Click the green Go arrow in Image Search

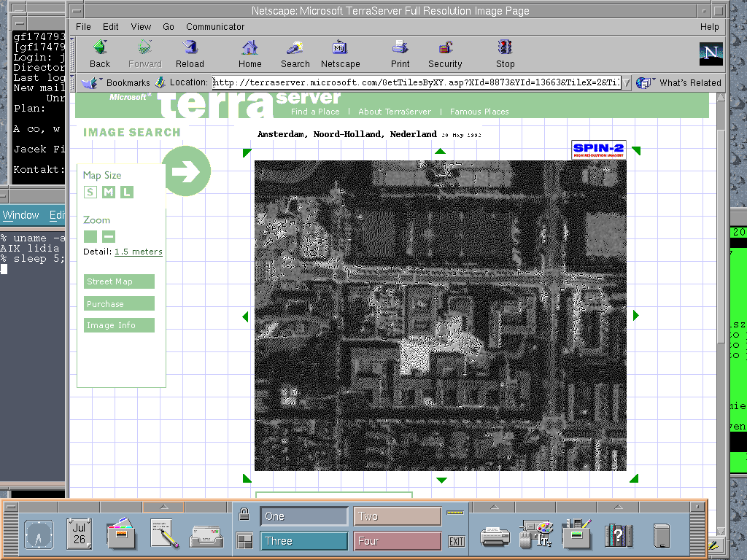(186, 171)
